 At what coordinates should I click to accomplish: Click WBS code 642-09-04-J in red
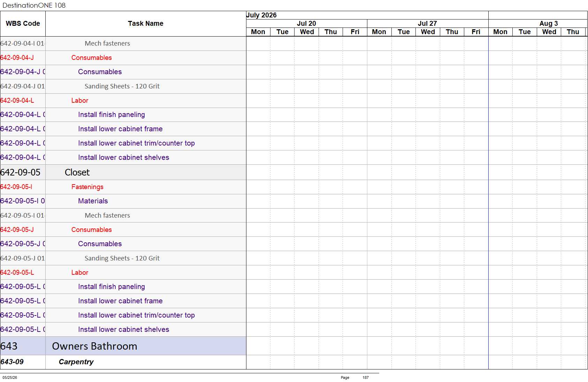(17, 58)
